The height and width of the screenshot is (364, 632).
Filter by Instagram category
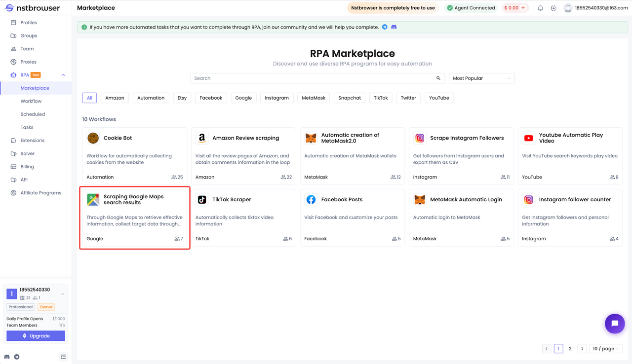[276, 98]
